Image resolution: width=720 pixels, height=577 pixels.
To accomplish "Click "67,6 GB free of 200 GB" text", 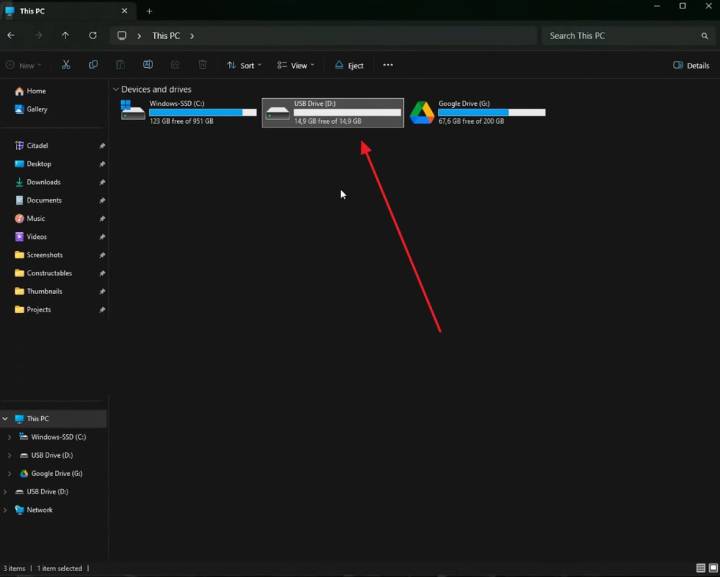I will (x=471, y=121).
